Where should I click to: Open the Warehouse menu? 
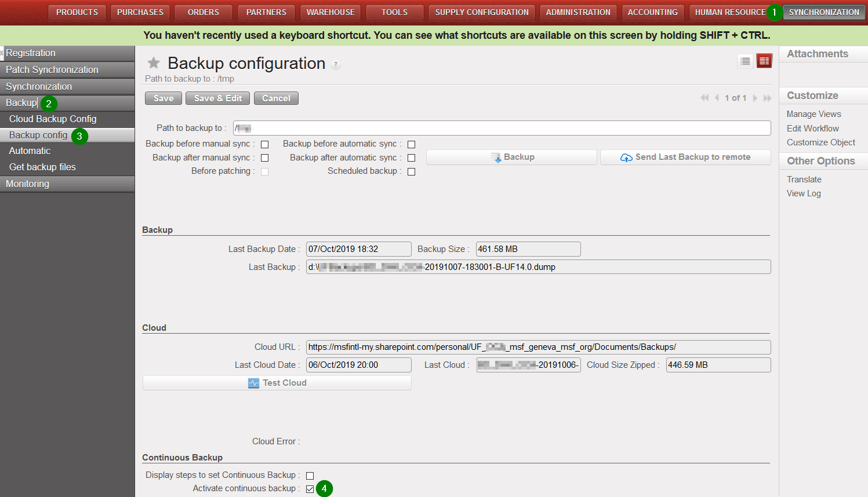pyautogui.click(x=331, y=12)
